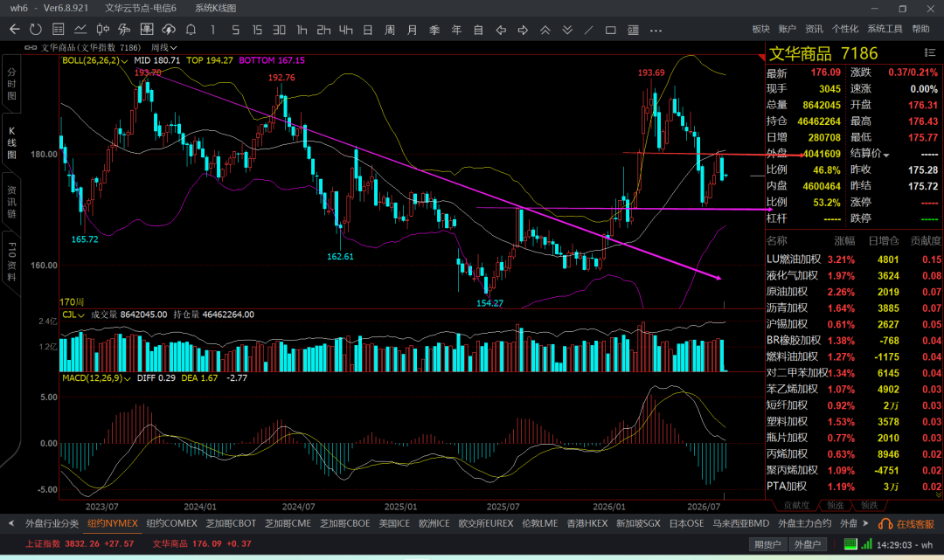Select the 领跌 tab
The image size is (944, 560).
pyautogui.click(x=869, y=505)
